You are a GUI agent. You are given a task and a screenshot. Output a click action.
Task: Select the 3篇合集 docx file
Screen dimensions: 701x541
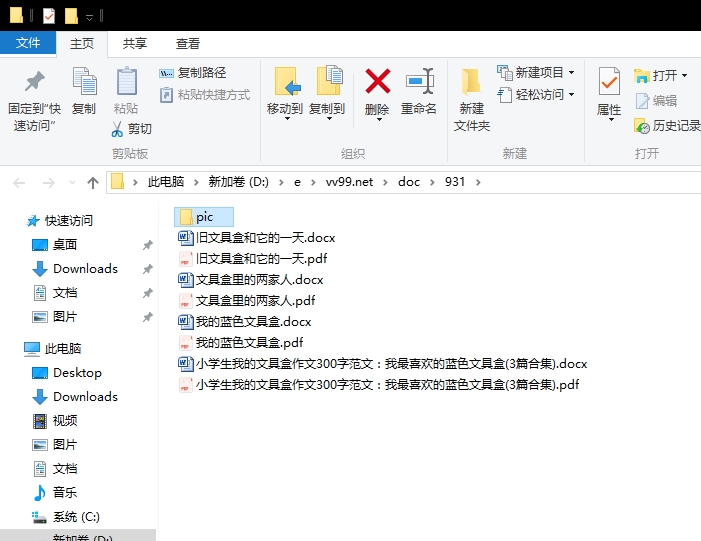pos(383,363)
